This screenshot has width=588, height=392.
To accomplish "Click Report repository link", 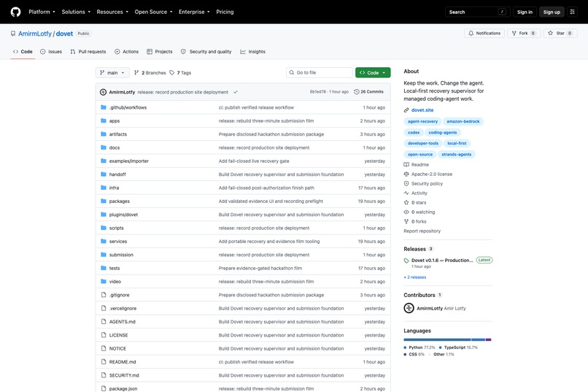I will 422,231.
